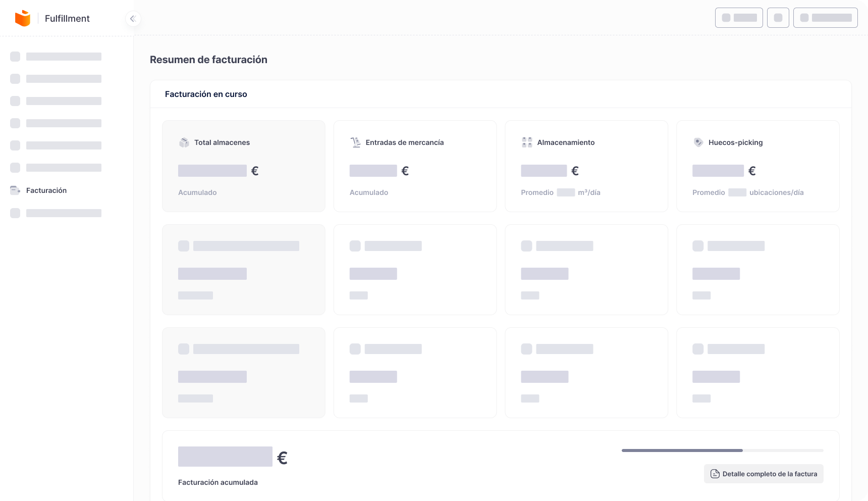868x501 pixels.
Task: Select the Entradas de mercancía card title
Action: [405, 142]
